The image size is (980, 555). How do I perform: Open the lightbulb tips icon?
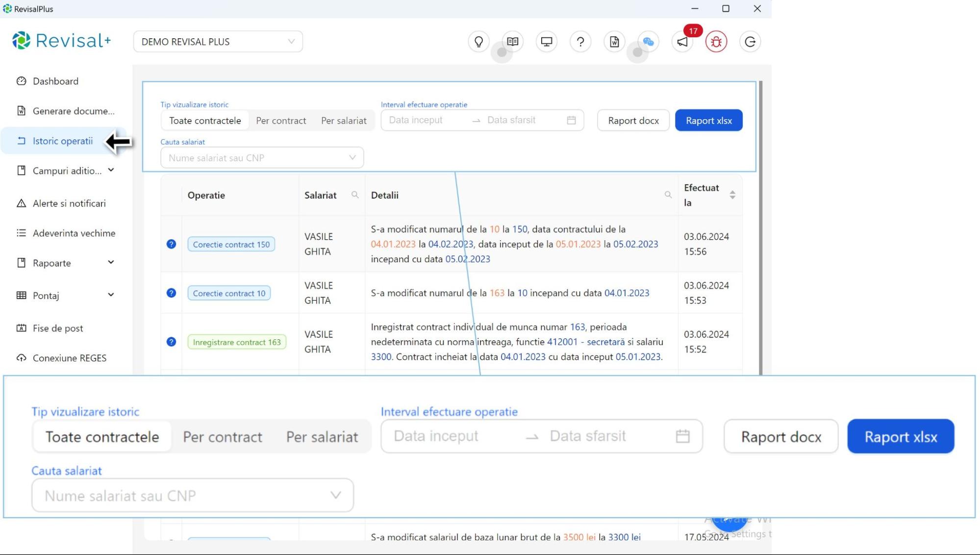478,42
